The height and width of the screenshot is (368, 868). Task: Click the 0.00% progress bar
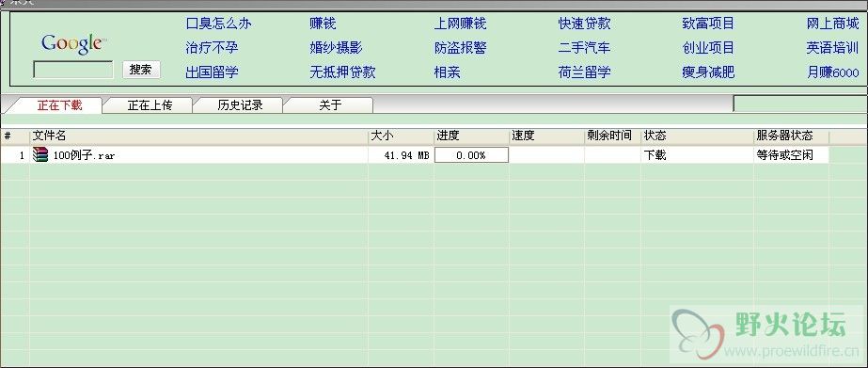coord(471,155)
